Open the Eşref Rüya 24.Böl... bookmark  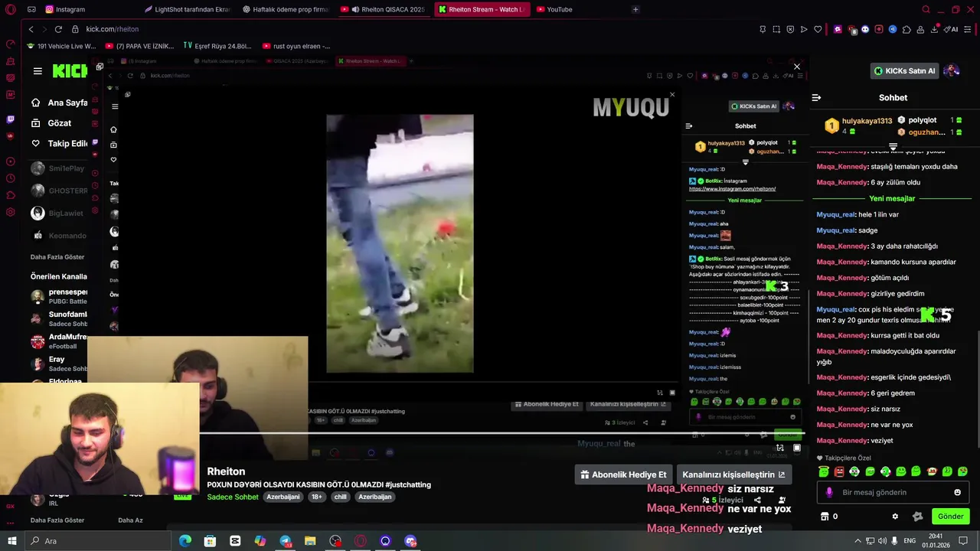(217, 46)
